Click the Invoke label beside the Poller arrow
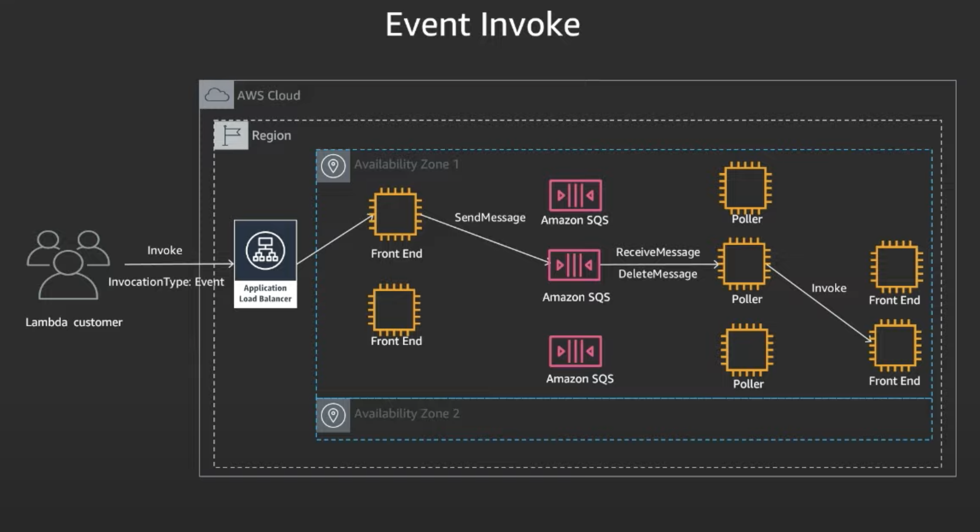The width and height of the screenshot is (980, 532). (829, 288)
